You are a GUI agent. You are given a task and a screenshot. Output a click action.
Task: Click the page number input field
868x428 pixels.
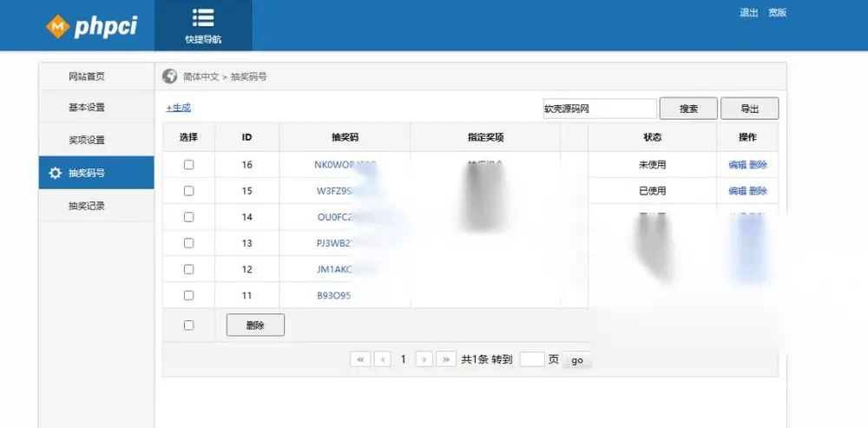[532, 359]
